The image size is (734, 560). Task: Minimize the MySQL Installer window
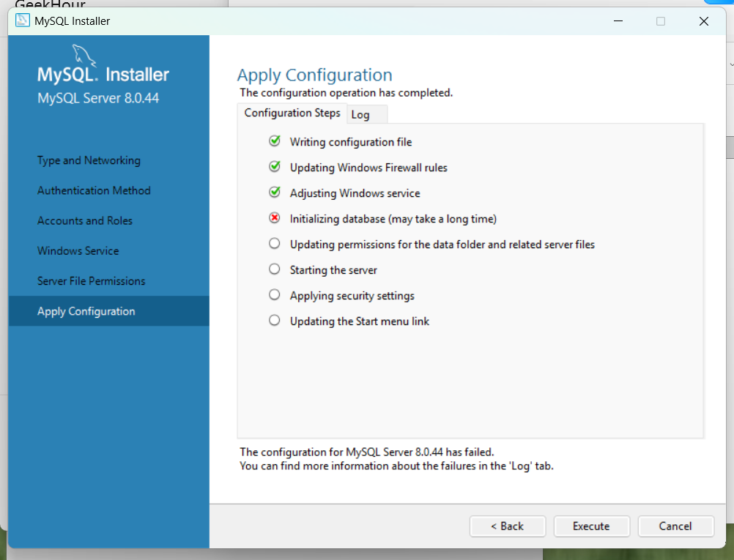618,21
